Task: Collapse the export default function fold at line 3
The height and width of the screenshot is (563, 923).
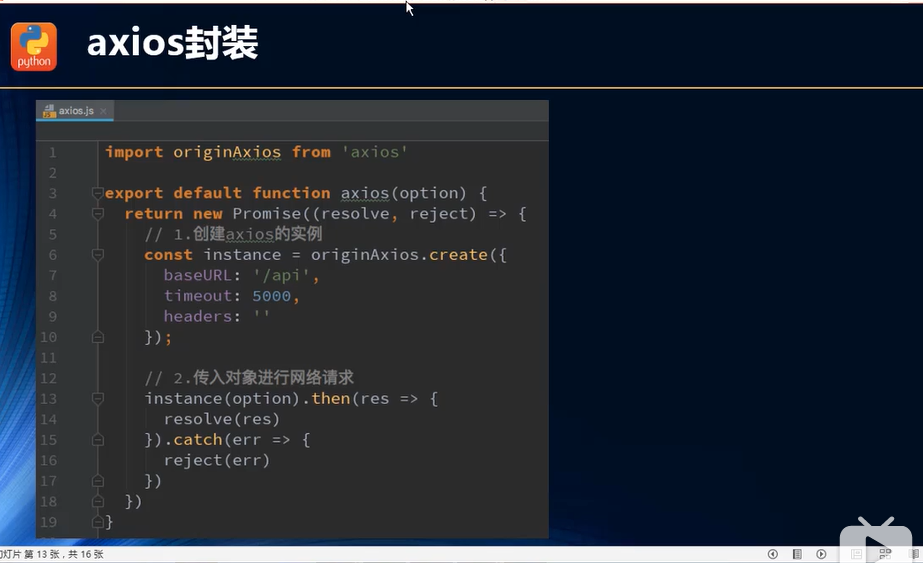Action: coord(98,193)
